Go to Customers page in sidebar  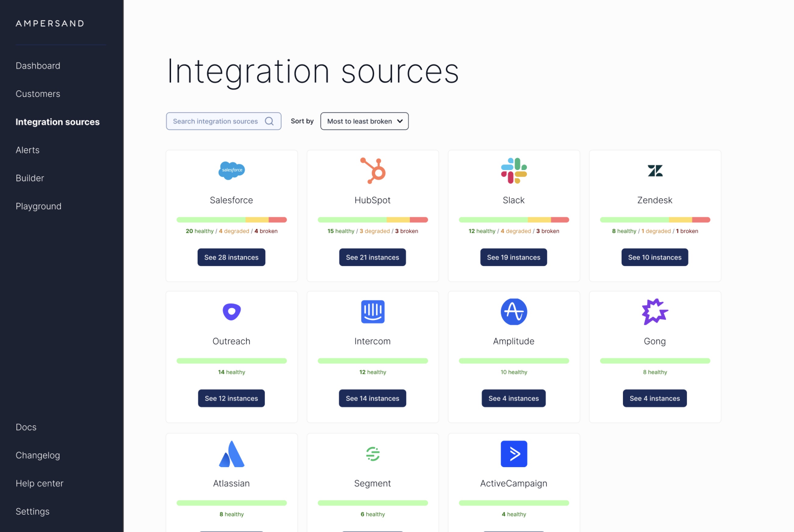point(38,94)
